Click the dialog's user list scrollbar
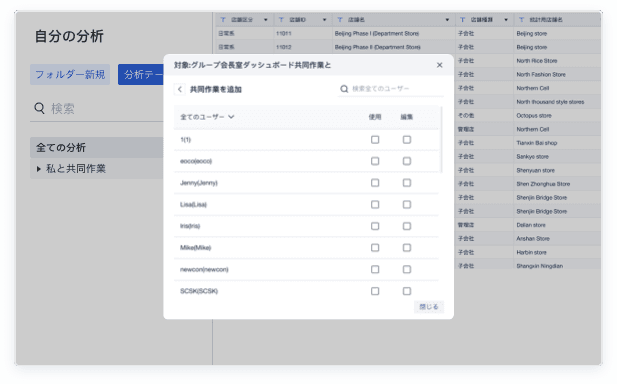Viewport: 617px width, 384px height. [441, 140]
